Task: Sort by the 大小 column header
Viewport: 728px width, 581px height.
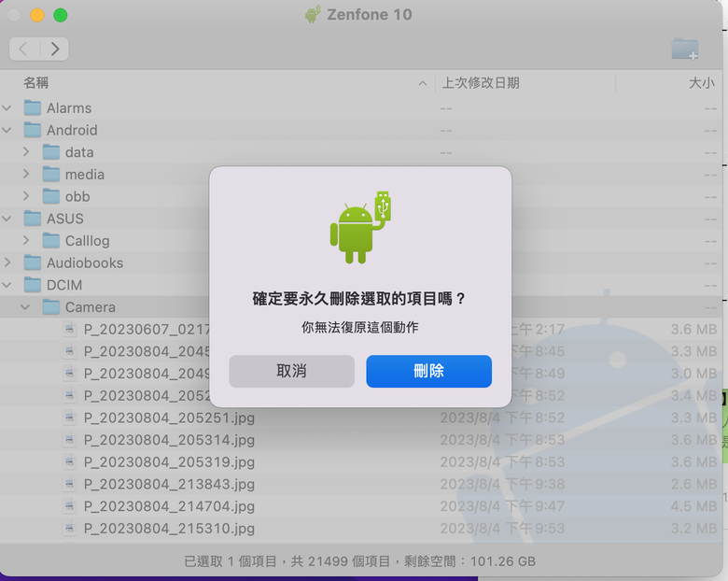Action: 702,83
